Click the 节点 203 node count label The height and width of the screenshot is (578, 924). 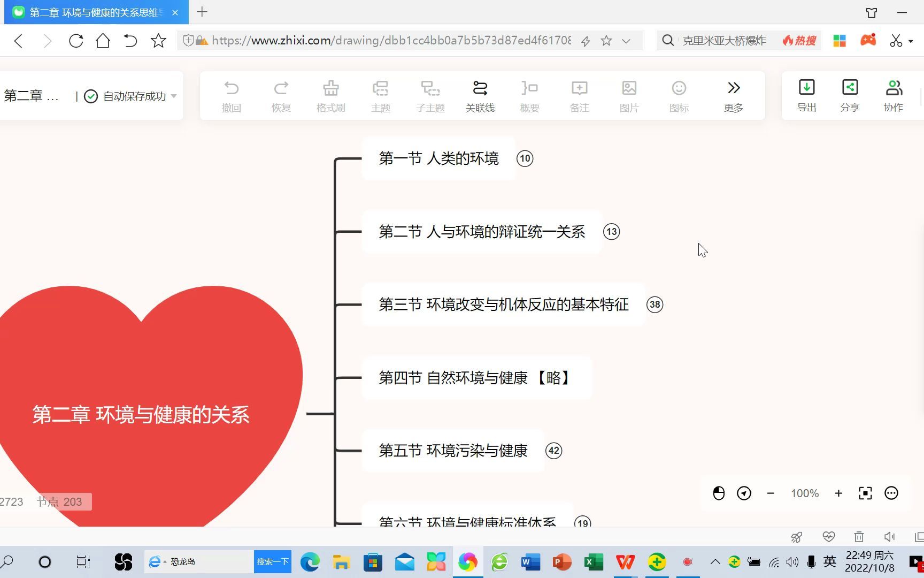pos(59,502)
